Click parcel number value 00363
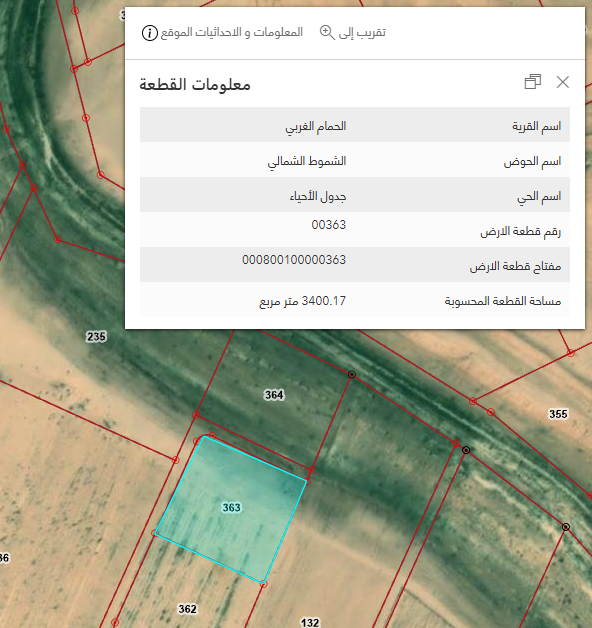 click(329, 225)
